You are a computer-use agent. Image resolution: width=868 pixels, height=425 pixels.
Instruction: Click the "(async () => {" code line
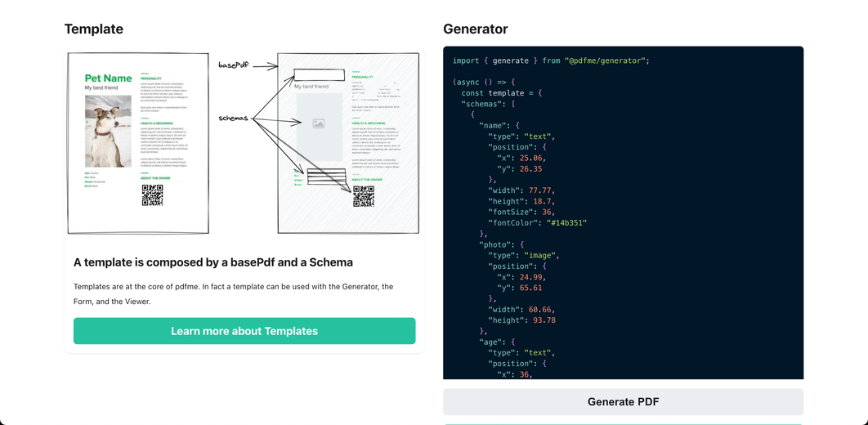tap(484, 83)
